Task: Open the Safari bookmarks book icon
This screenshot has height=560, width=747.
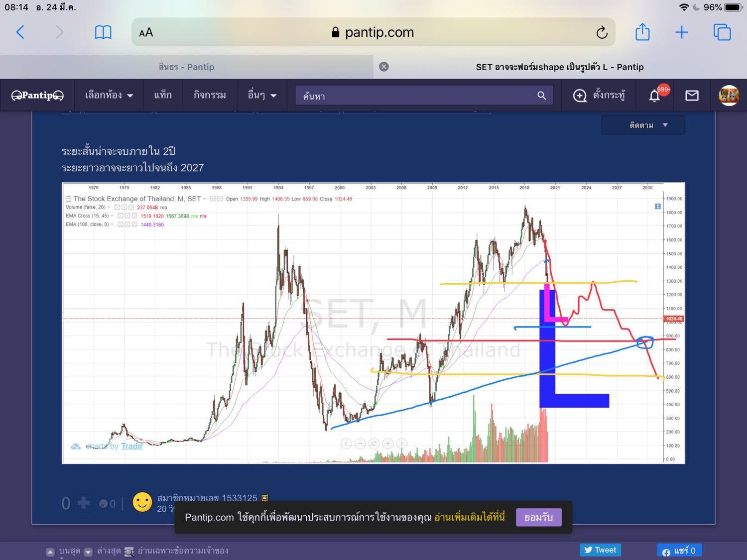Action: point(103,32)
